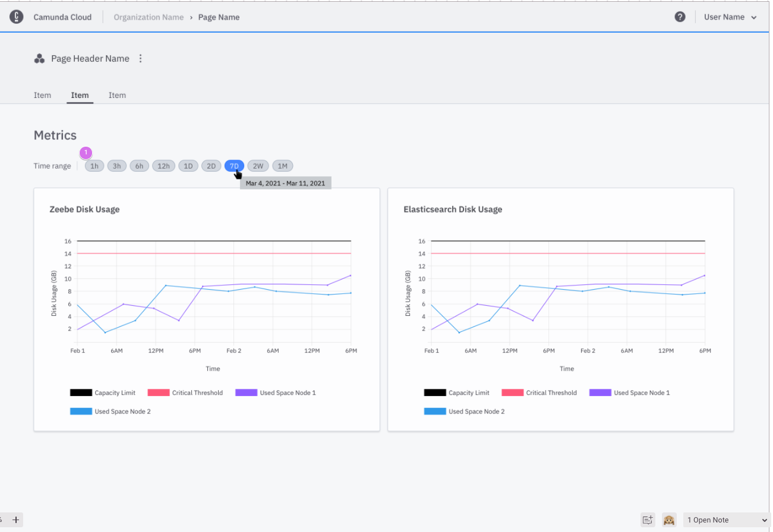Switch to the third Item tab

[x=117, y=95]
